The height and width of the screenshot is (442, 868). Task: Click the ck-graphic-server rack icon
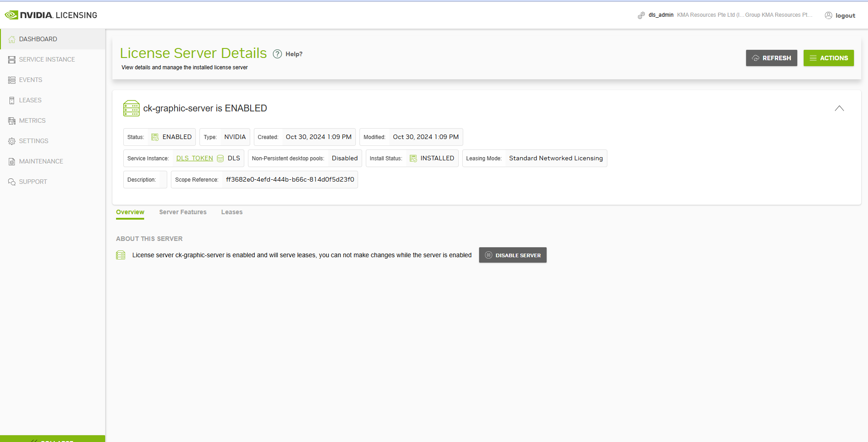coord(131,108)
